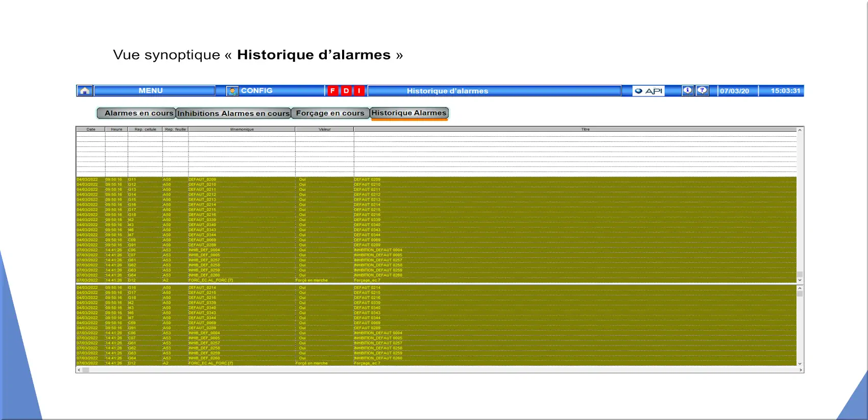Click the upper pane scrollbar thumb
The height and width of the screenshot is (420, 868).
coord(800,274)
